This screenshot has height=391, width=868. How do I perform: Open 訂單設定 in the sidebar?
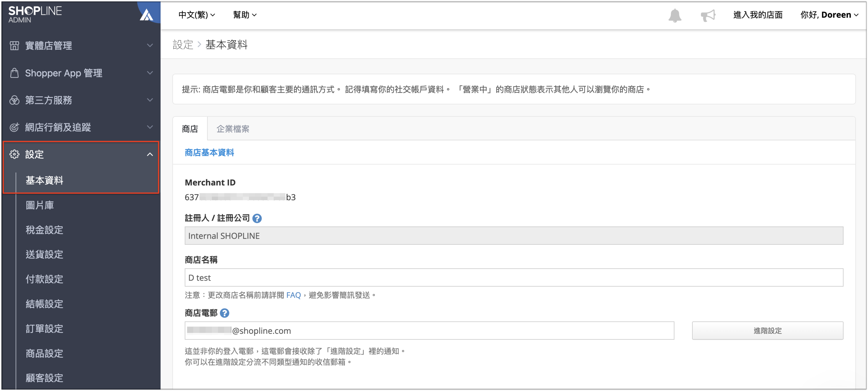[44, 329]
